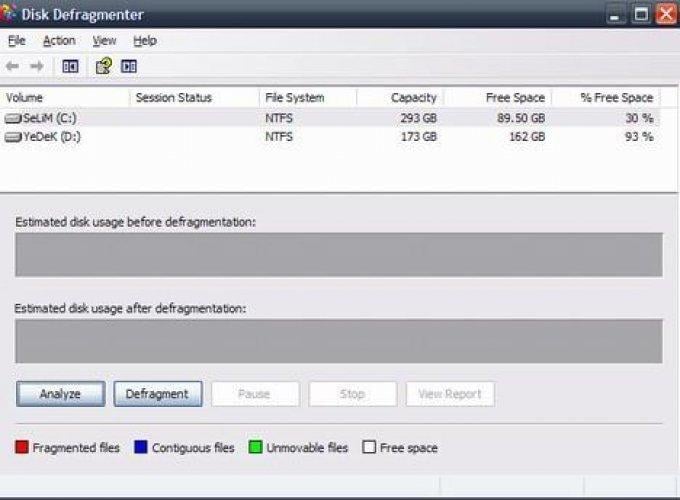
Task: Click the blue Contiguous files swatch
Action: [x=141, y=448]
